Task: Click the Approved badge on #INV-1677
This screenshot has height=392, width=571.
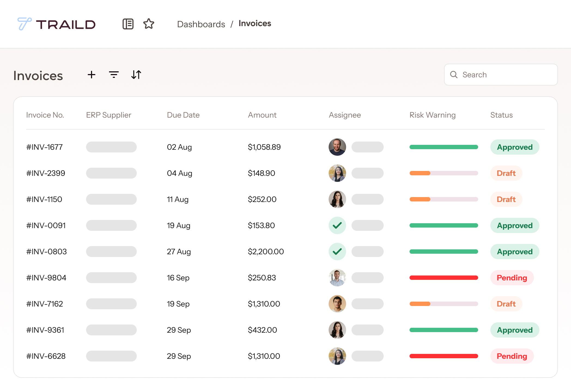Action: click(x=515, y=147)
